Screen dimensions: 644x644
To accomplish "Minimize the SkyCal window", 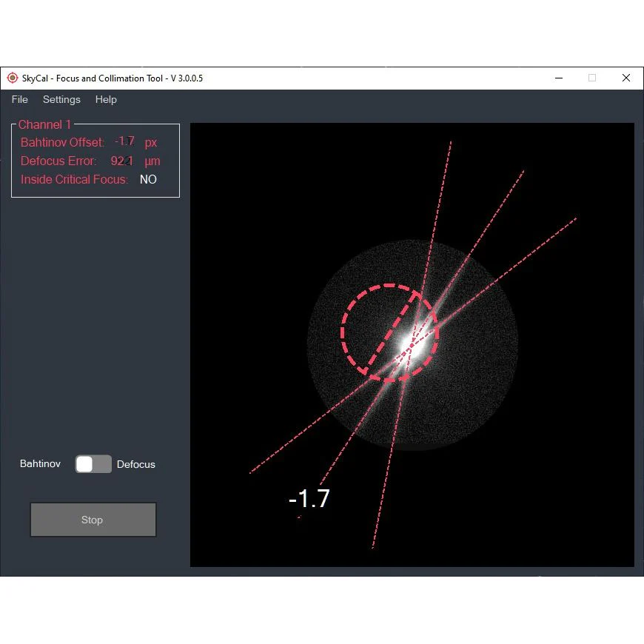I will point(557,78).
